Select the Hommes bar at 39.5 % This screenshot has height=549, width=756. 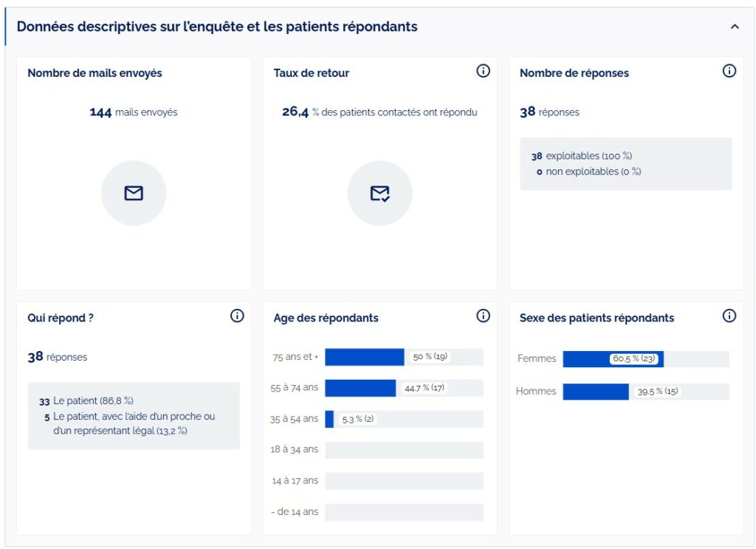click(x=595, y=392)
